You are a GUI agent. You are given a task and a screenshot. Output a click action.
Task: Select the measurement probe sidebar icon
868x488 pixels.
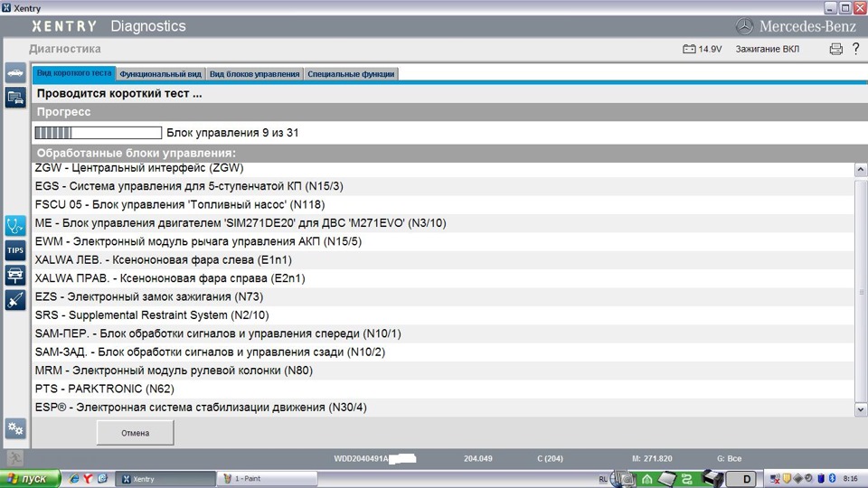pyautogui.click(x=15, y=300)
